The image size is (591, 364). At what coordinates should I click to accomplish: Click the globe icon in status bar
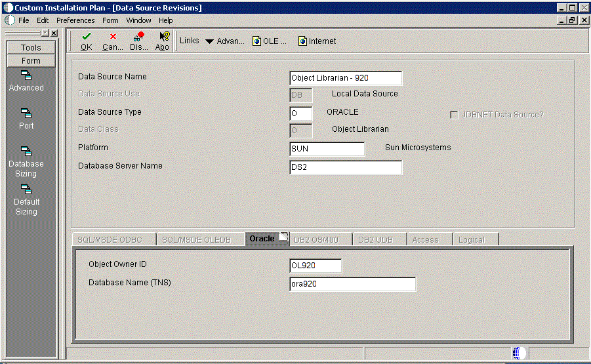point(518,353)
